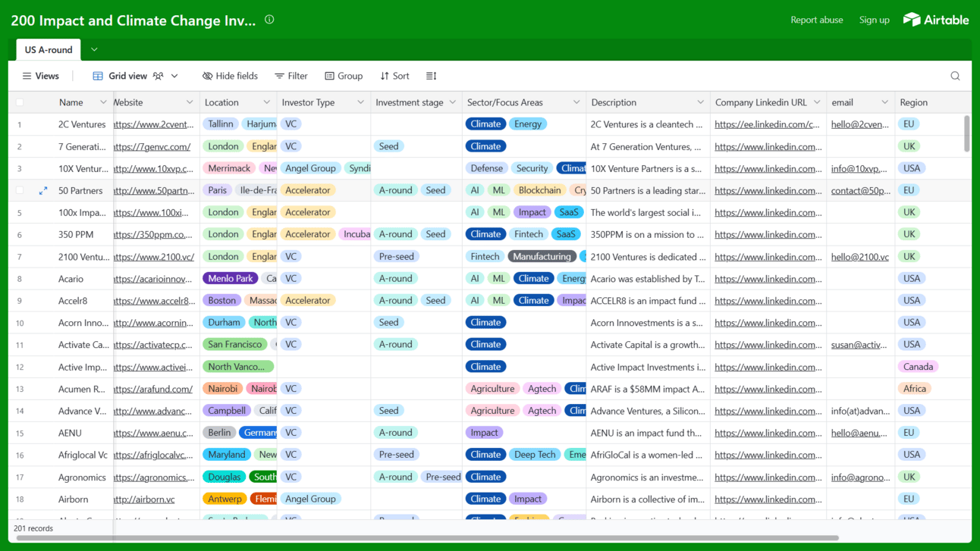Open the Investment stage column dropdown
This screenshot has height=551, width=980.
point(453,102)
